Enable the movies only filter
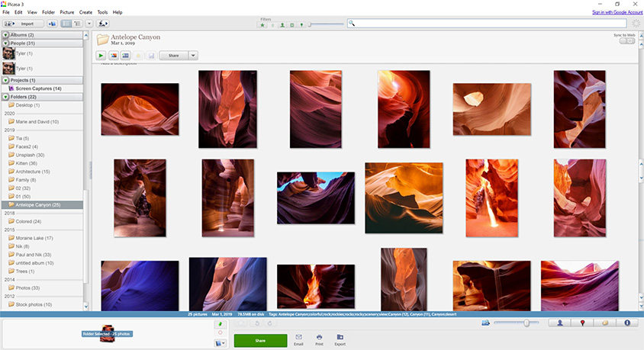644x350 pixels. pos(292,25)
